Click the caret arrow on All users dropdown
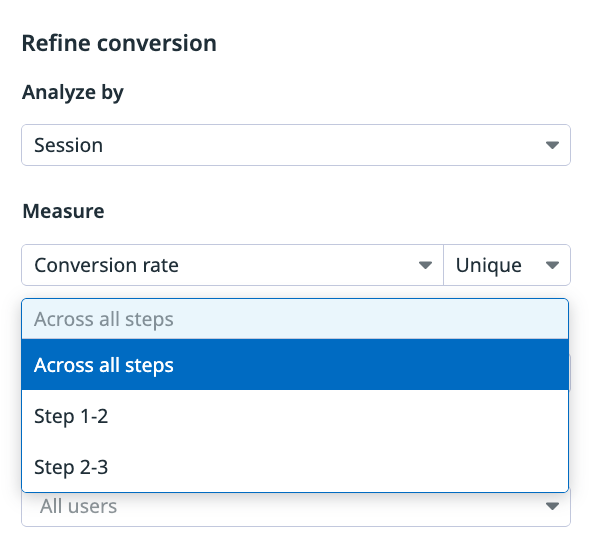The image size is (594, 554). point(552,506)
